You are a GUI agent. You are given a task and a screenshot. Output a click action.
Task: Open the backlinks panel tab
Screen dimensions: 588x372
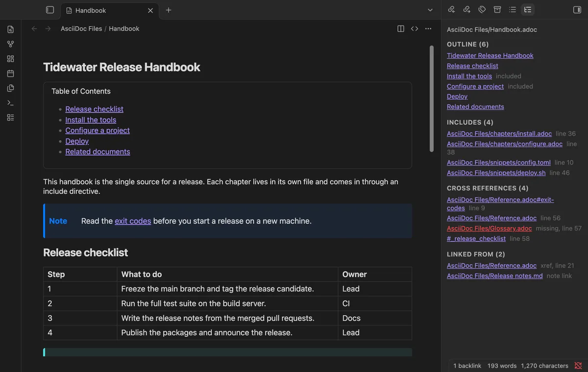click(x=452, y=10)
